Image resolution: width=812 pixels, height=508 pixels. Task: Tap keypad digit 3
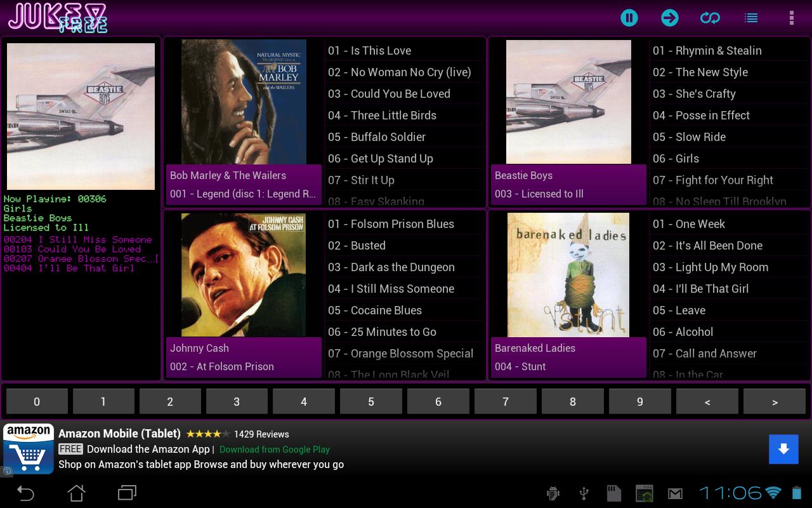point(237,401)
